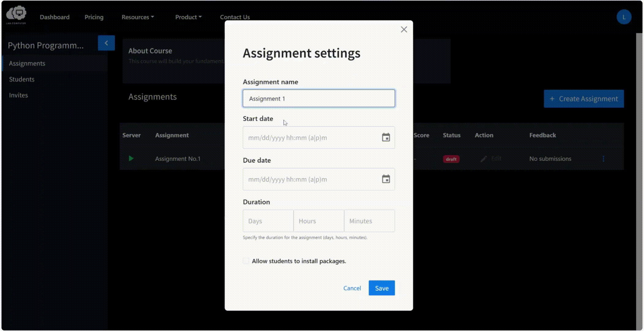This screenshot has width=644, height=331.
Task: Start the server for Assignment No.1
Action: point(131,158)
